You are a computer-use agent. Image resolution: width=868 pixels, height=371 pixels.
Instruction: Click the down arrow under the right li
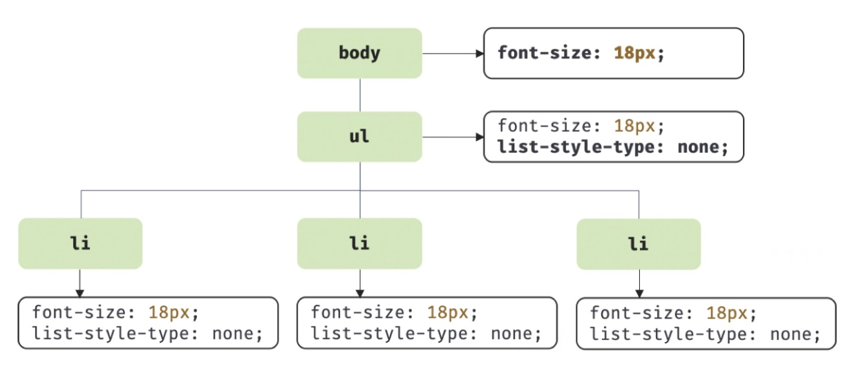click(x=639, y=283)
